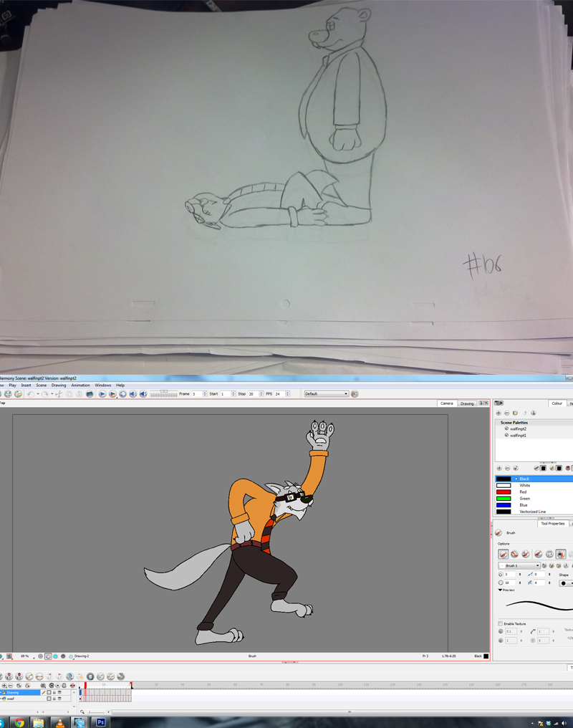Open the Help menu
The image size is (573, 728).
120,385
